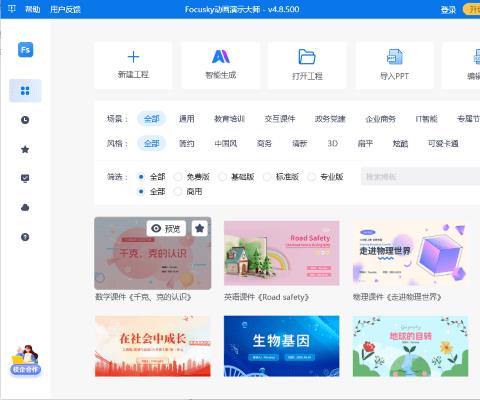Viewport: 480px width, 400px height.
Task: Click the 校企合作 cartoon icon
Action: tap(25, 360)
